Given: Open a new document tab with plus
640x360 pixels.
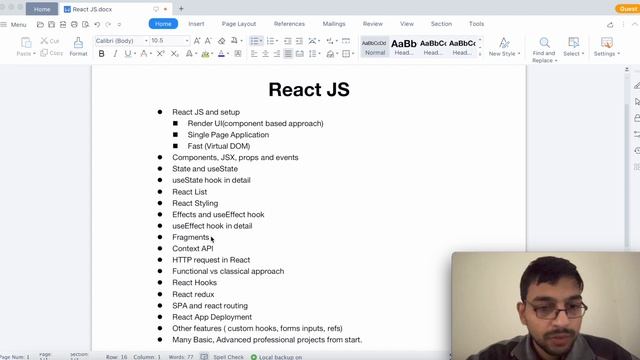Looking at the screenshot, I should click(x=181, y=9).
